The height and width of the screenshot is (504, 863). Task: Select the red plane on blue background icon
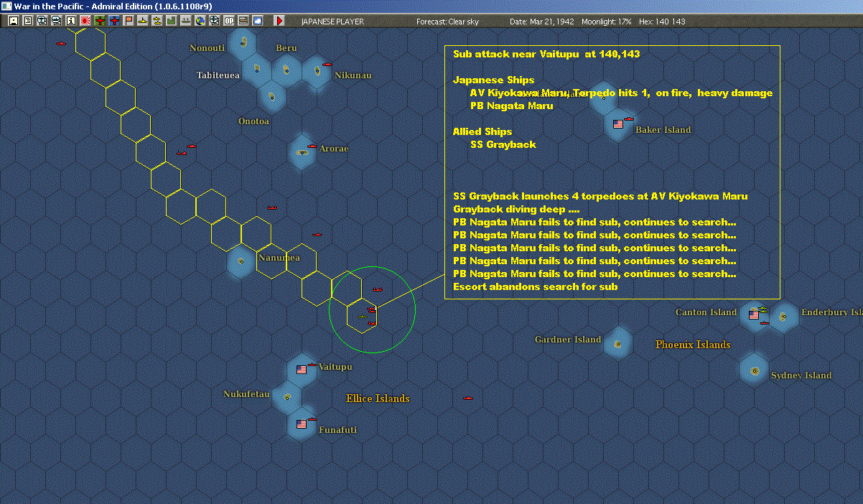point(114,21)
